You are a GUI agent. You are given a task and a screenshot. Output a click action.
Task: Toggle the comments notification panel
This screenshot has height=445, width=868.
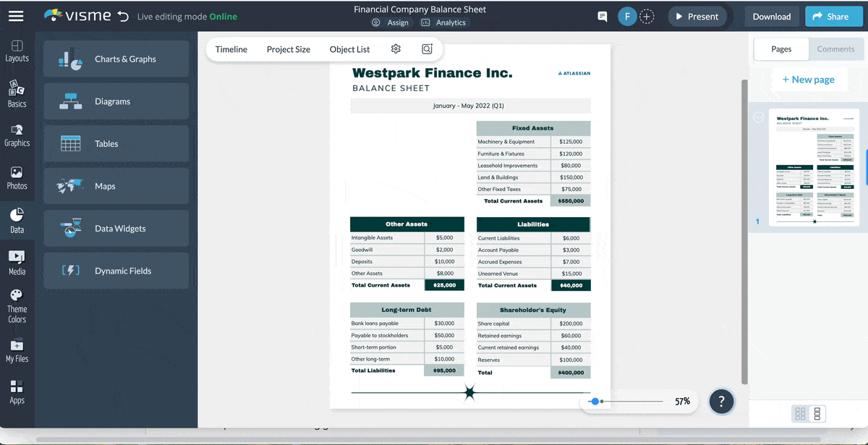point(601,16)
